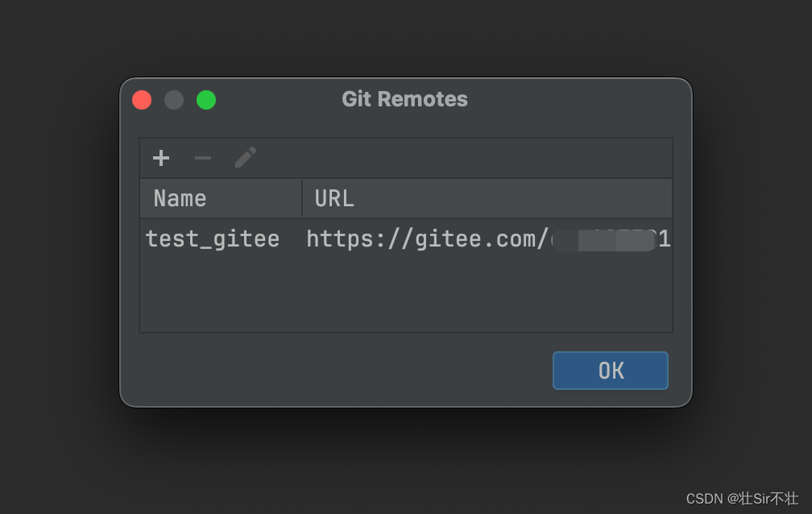Click the URL column header
Image resolution: width=812 pixels, height=514 pixels.
[333, 197]
